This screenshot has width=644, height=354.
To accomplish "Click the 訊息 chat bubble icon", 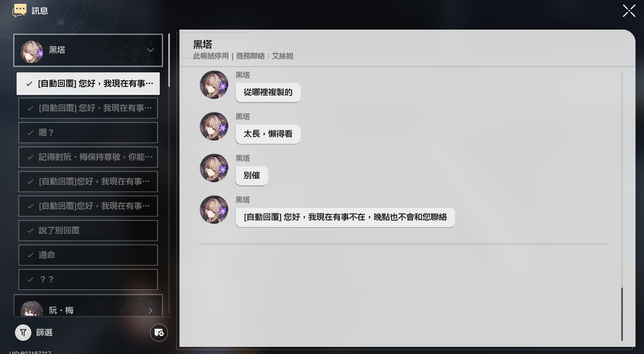I will [x=19, y=11].
